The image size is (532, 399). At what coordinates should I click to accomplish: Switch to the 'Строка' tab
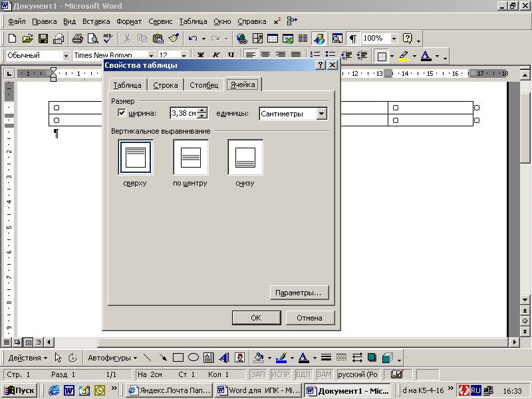pos(165,85)
